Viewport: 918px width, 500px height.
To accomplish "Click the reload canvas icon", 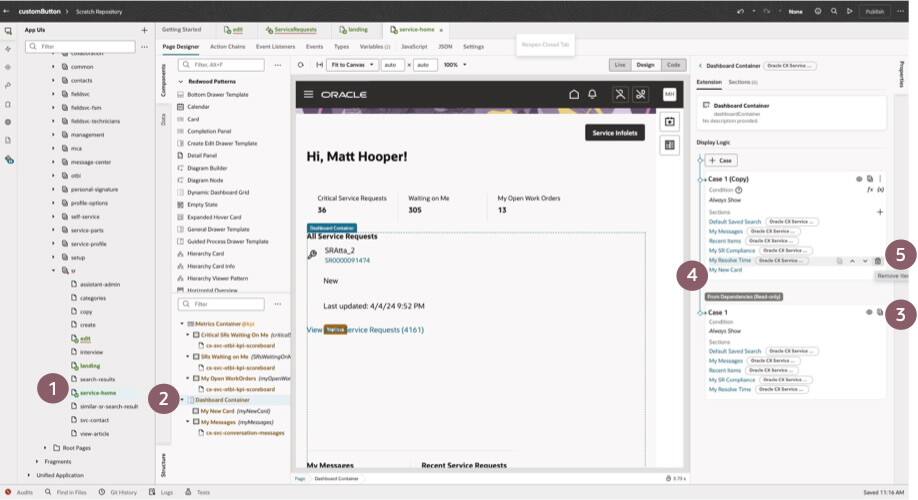I will 300,65.
